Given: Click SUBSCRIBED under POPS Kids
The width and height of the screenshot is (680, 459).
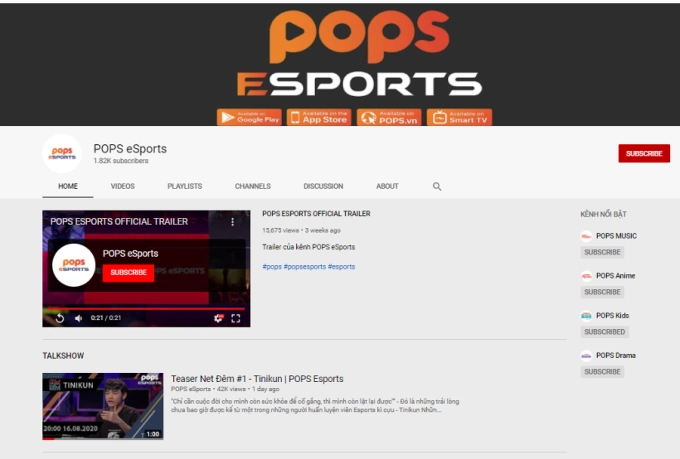Looking at the screenshot, I should pos(605,332).
